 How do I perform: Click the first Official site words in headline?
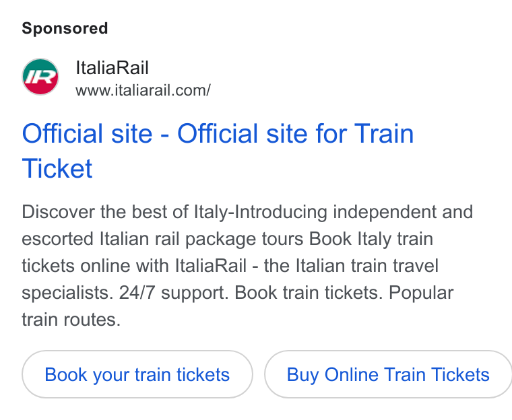(x=87, y=133)
